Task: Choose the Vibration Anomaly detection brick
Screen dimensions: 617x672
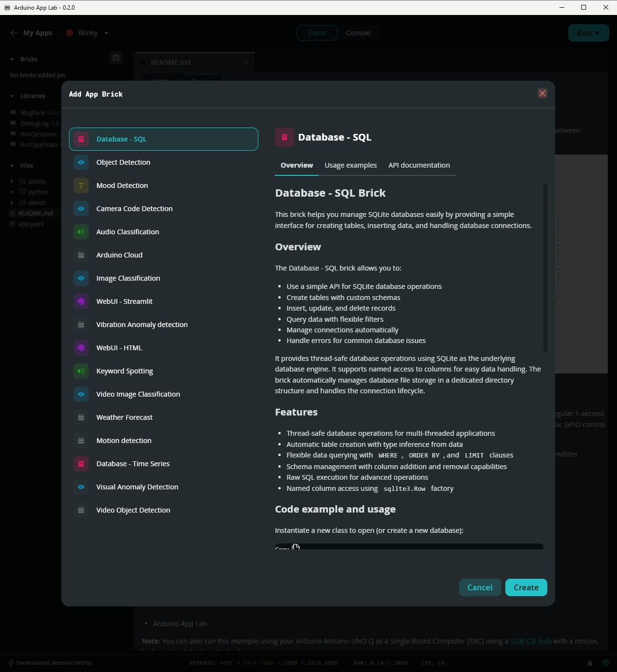Action: tap(142, 325)
